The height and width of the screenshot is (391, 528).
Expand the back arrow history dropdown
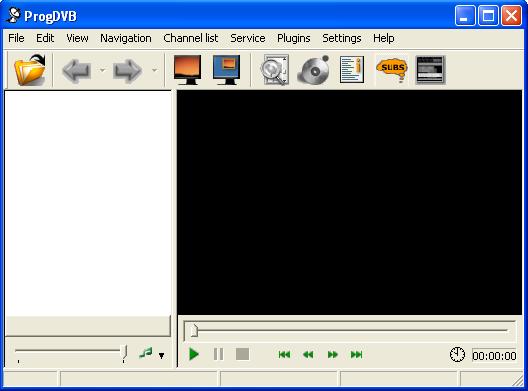coord(102,70)
